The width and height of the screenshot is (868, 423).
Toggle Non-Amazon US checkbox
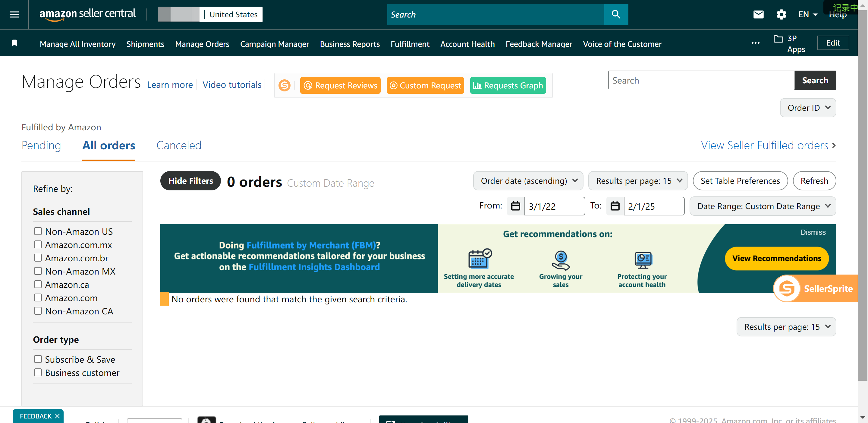[38, 231]
